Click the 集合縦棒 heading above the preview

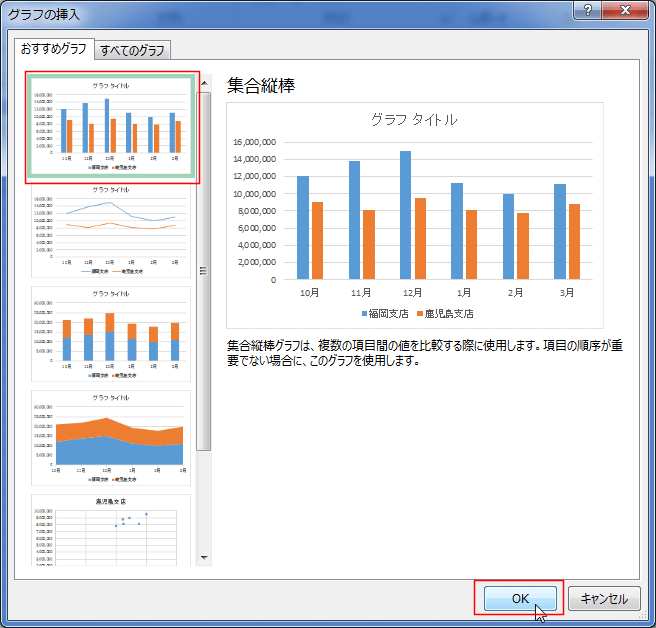click(x=261, y=84)
